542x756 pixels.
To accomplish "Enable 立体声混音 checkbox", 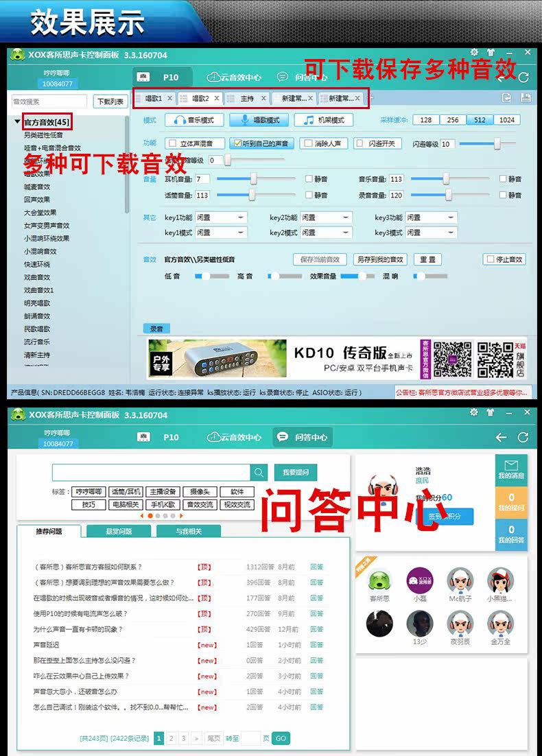I will pos(172,143).
